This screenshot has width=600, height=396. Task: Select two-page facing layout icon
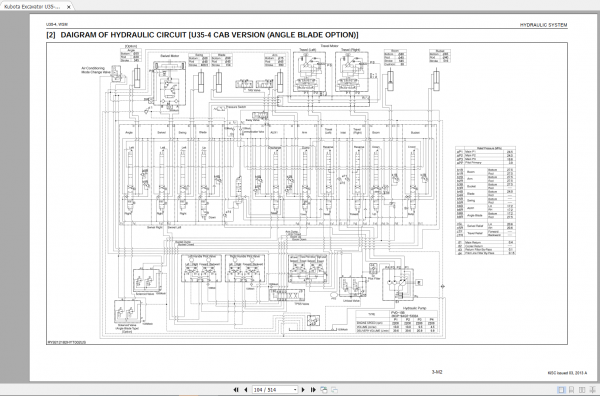click(582, 390)
